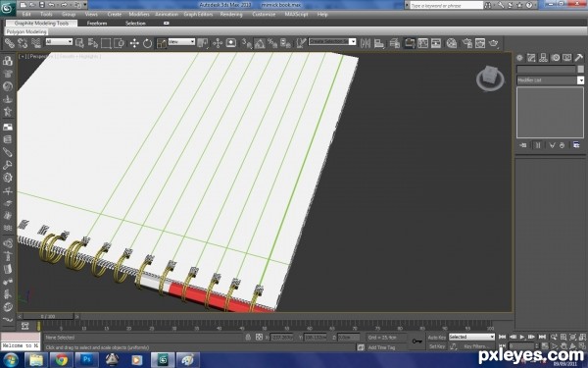The width and height of the screenshot is (588, 368).
Task: Click the Play Animation button
Action: coord(522,337)
